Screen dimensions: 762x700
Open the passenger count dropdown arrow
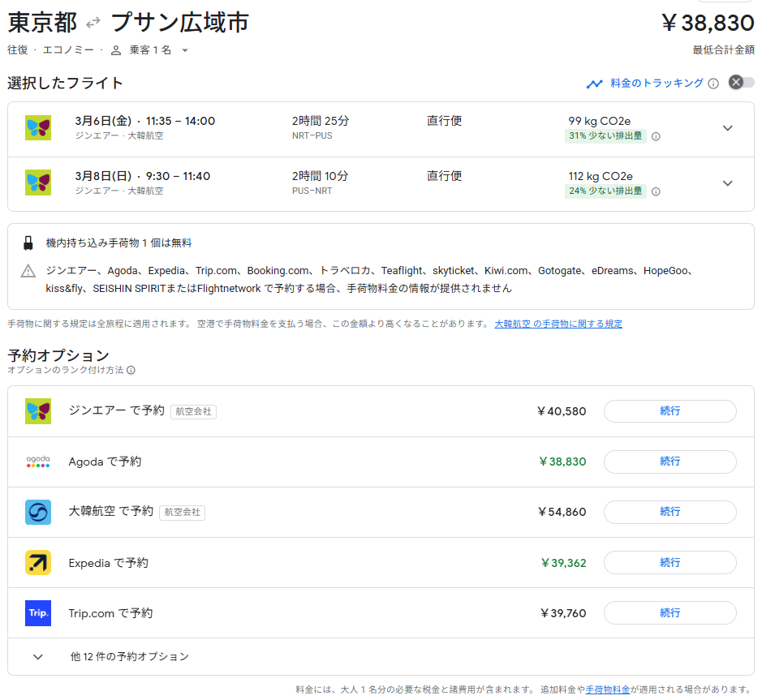(x=185, y=50)
